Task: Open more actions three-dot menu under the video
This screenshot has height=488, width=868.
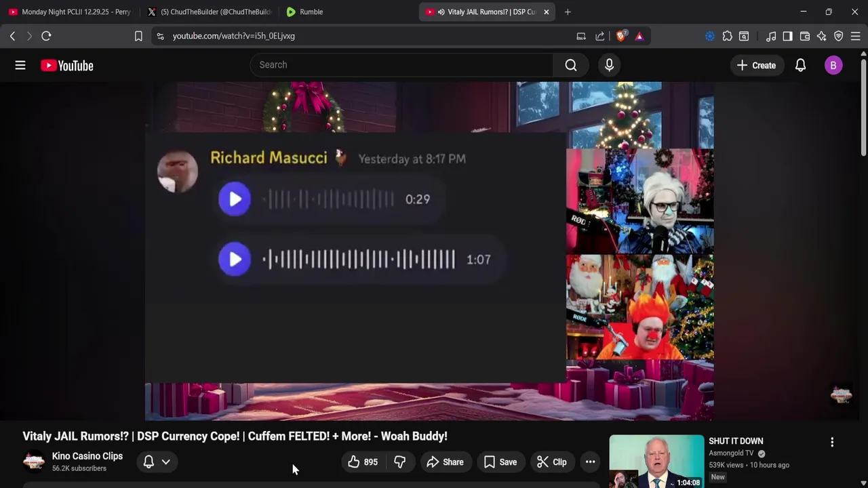Action: 591,462
